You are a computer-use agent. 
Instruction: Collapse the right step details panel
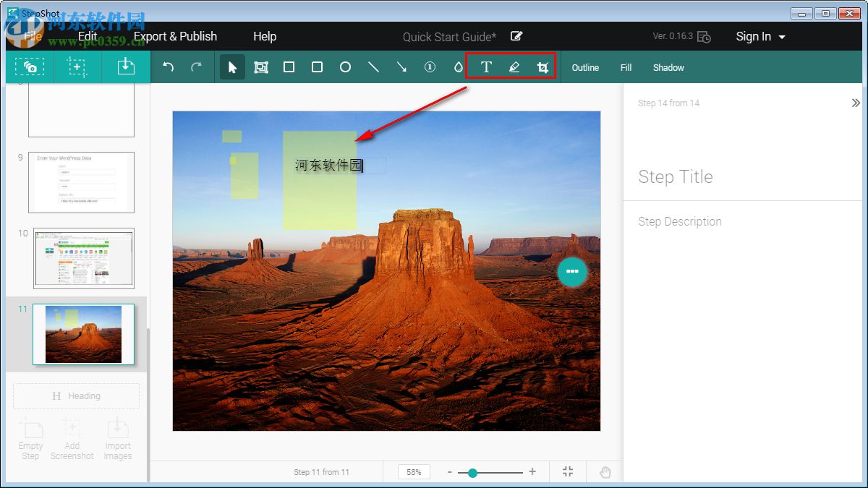pyautogui.click(x=856, y=103)
